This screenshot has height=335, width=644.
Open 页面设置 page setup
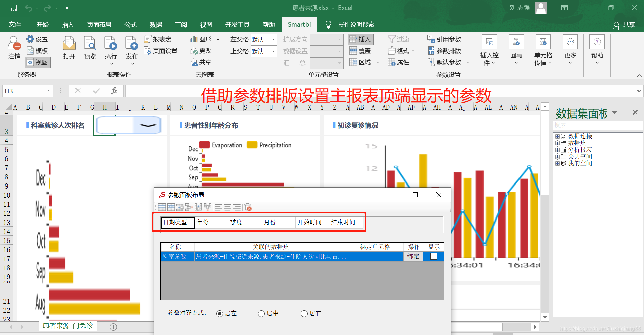(x=161, y=51)
